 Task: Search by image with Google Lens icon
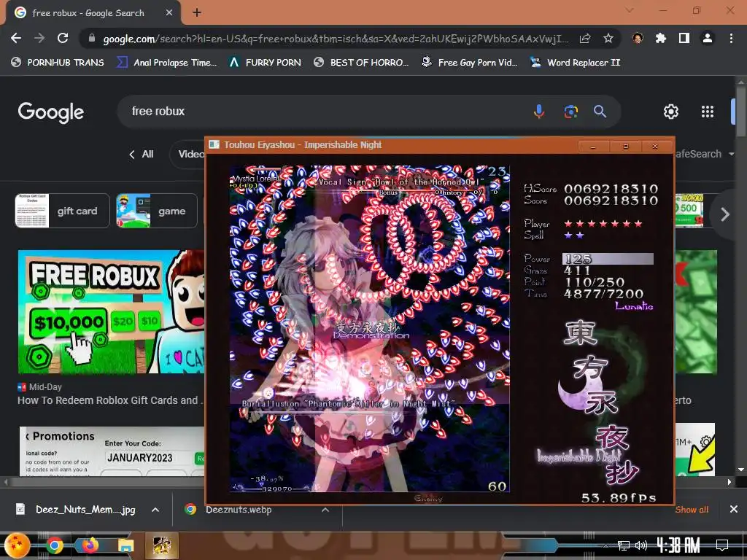[570, 112]
